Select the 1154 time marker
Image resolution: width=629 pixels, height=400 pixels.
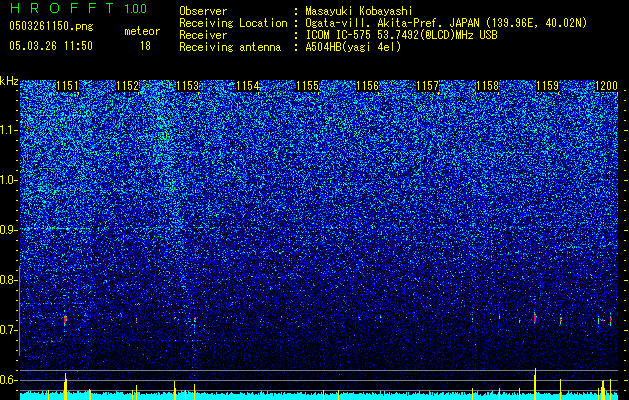248,86
